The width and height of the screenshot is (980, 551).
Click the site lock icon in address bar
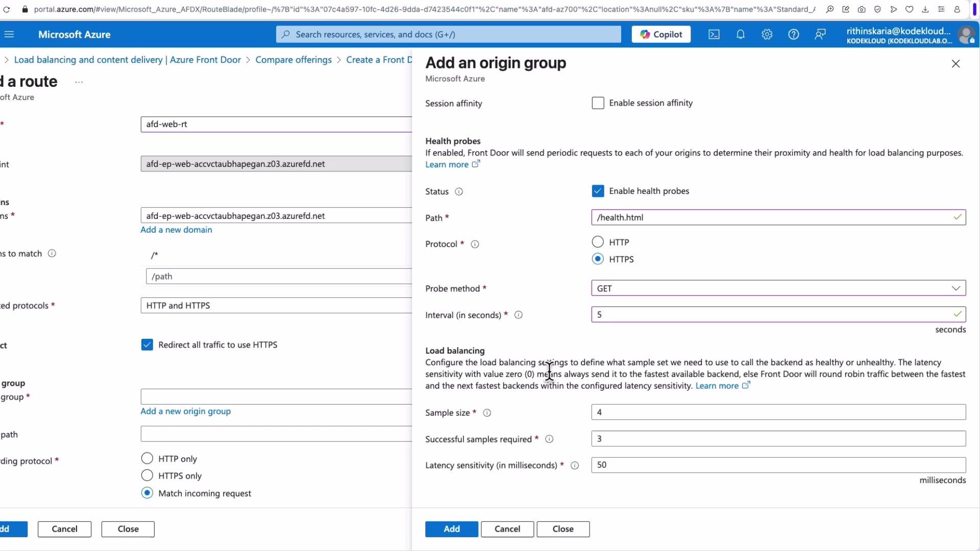[25, 9]
